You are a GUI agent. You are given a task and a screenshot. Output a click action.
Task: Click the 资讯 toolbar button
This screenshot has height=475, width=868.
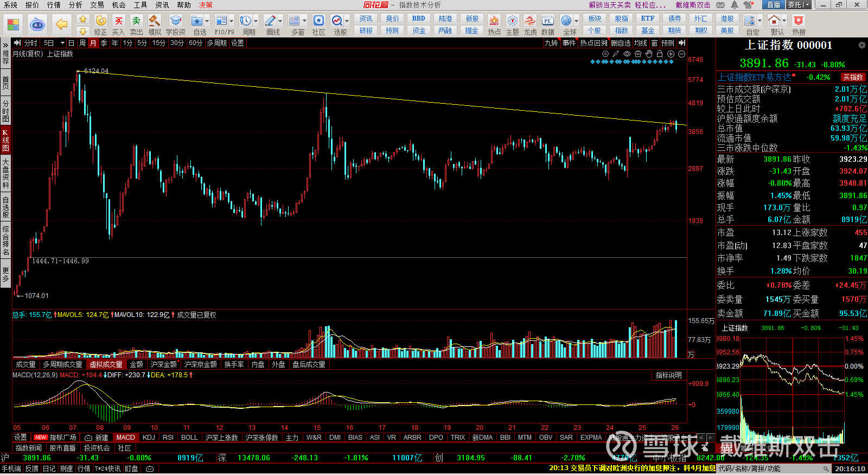(x=366, y=18)
